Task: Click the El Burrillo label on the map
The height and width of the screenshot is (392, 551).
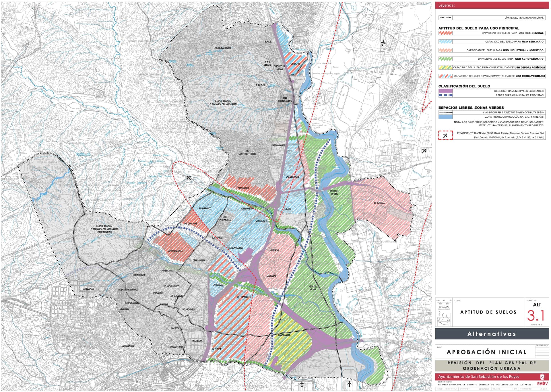Action: pyautogui.click(x=379, y=203)
